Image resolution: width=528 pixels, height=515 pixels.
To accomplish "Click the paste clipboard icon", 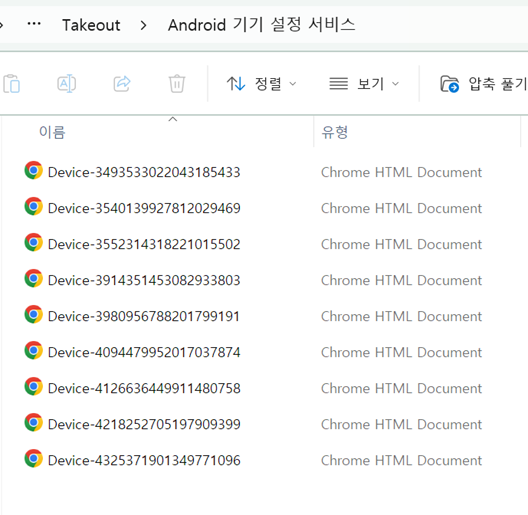I will click(12, 84).
